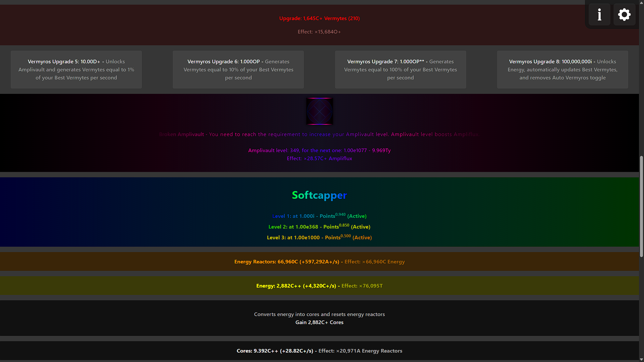Click the yellow Energy bar

pos(319,286)
